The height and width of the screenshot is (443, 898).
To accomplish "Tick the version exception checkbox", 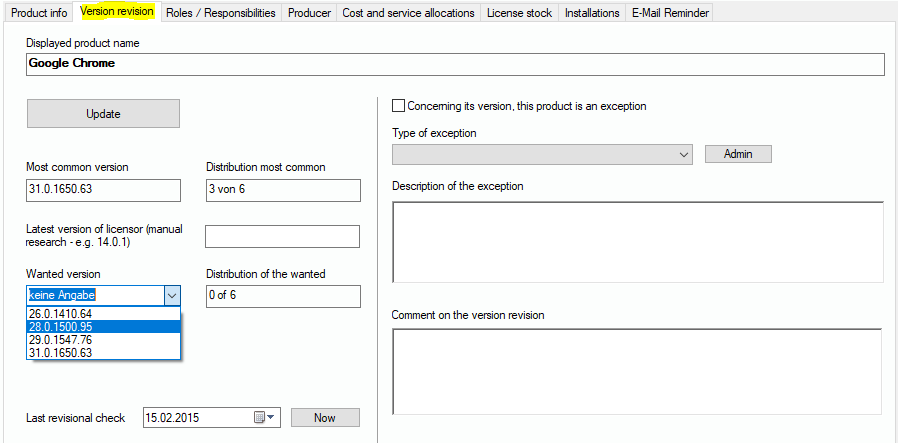I will (x=400, y=106).
